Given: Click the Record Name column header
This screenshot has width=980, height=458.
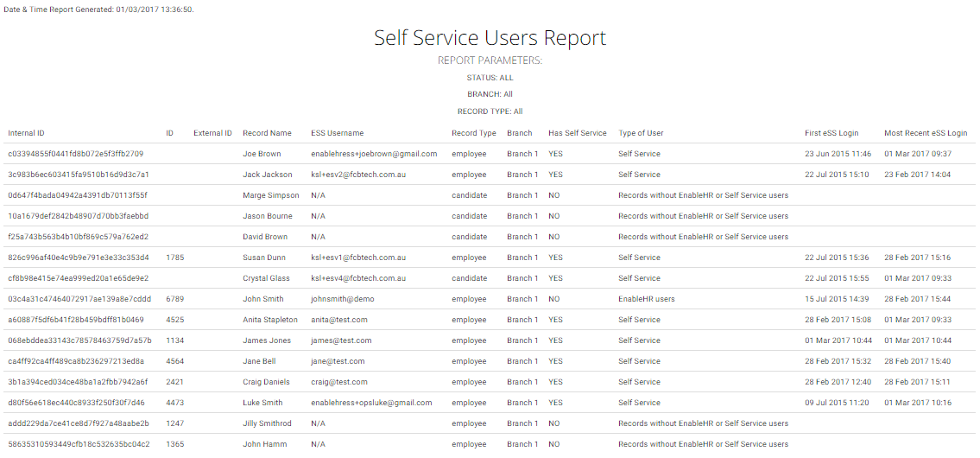Looking at the screenshot, I should click(x=267, y=133).
